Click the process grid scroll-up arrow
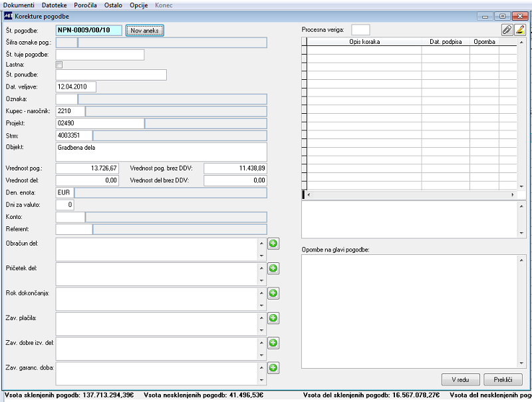The image size is (532, 402). (521, 42)
